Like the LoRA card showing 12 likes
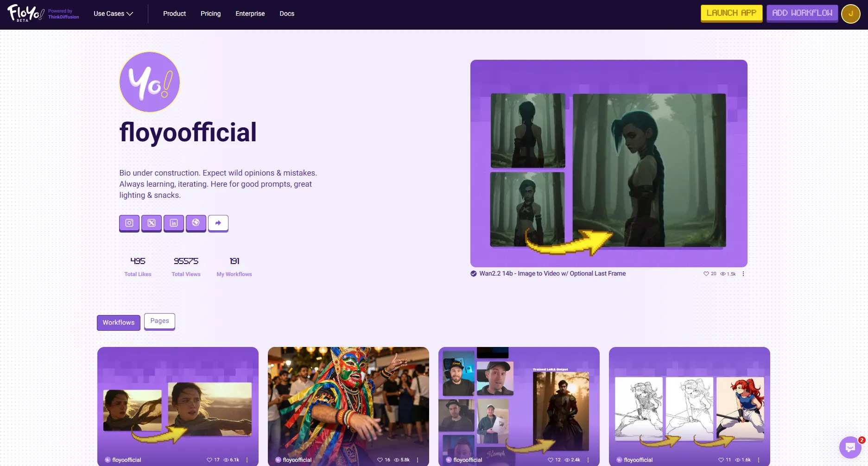This screenshot has height=466, width=868. point(551,460)
